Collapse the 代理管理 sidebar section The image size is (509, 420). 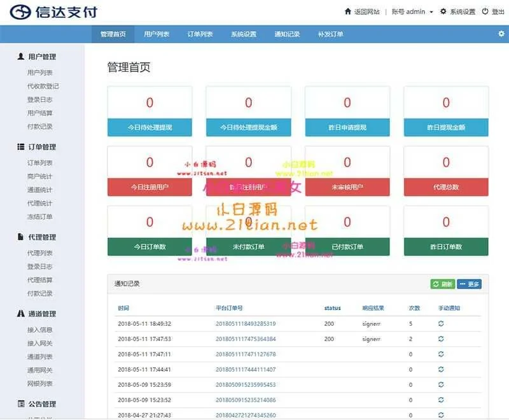tap(37, 237)
